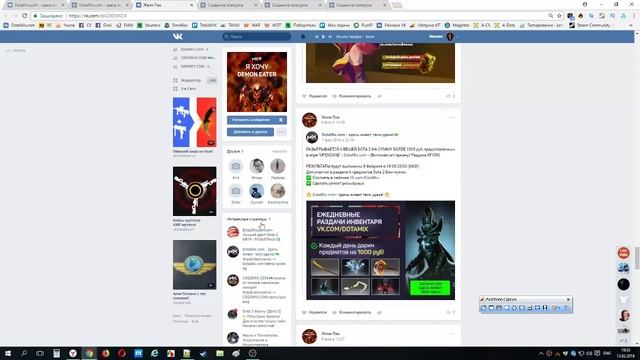Image resolution: width=640 pixels, height=360 pixels.
Task: Show hidden bookmarks overflow arrow
Action: coord(632,25)
